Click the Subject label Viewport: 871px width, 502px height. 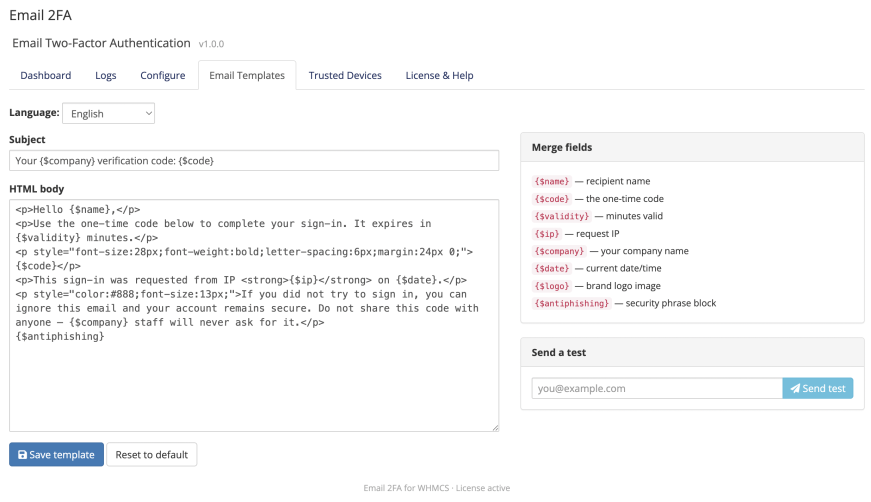pyautogui.click(x=27, y=139)
